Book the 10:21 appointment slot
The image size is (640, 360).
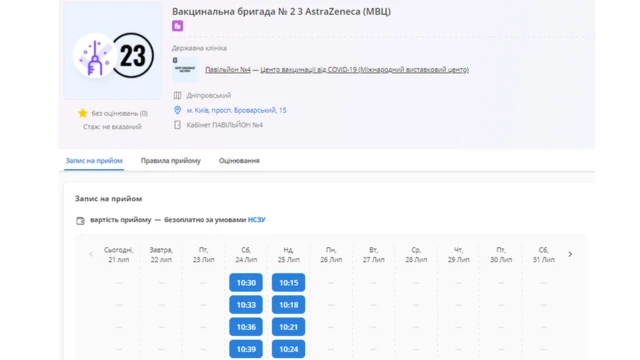(289, 327)
